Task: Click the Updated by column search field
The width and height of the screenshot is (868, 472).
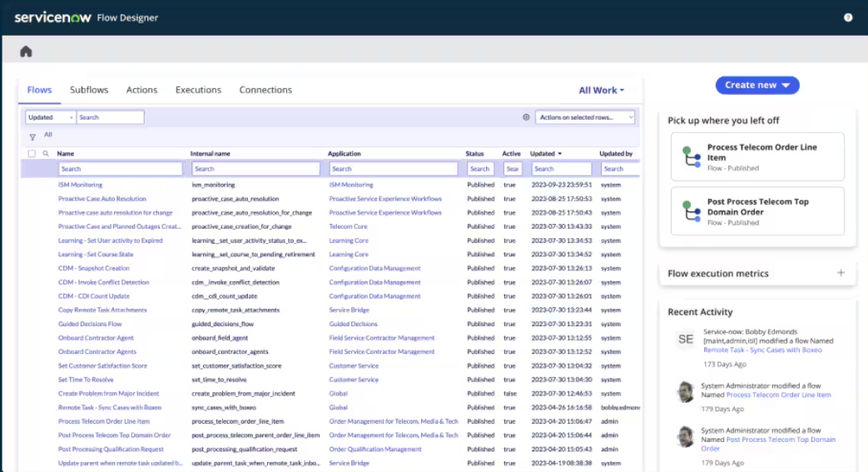Action: point(620,169)
